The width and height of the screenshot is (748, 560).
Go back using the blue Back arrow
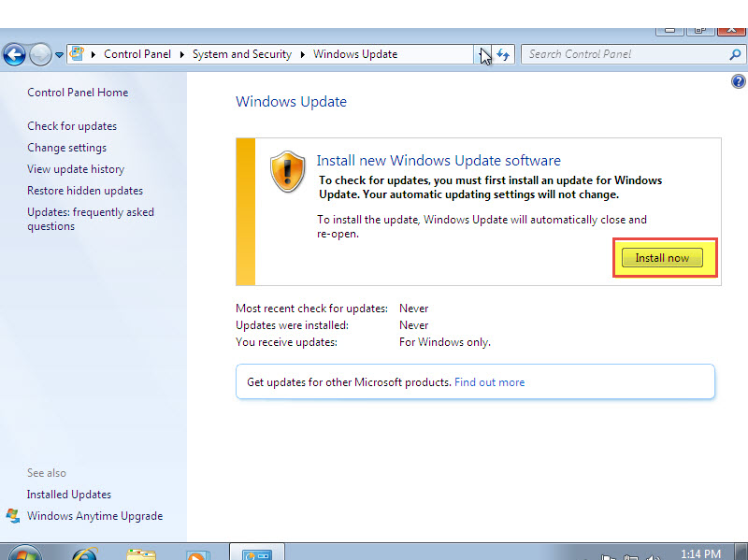point(15,54)
